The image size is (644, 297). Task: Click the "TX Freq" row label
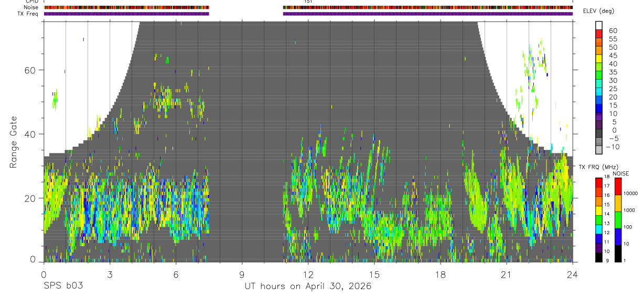[x=27, y=14]
